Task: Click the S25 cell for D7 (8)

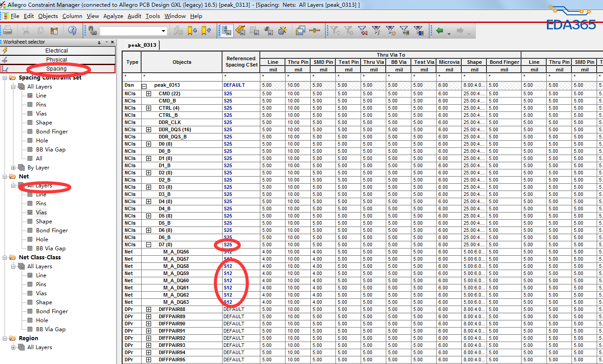Action: (228, 244)
